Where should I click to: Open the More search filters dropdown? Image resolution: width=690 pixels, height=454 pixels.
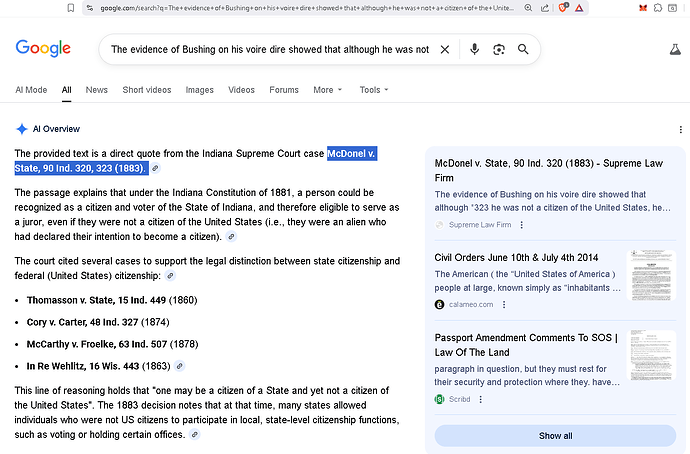(327, 90)
